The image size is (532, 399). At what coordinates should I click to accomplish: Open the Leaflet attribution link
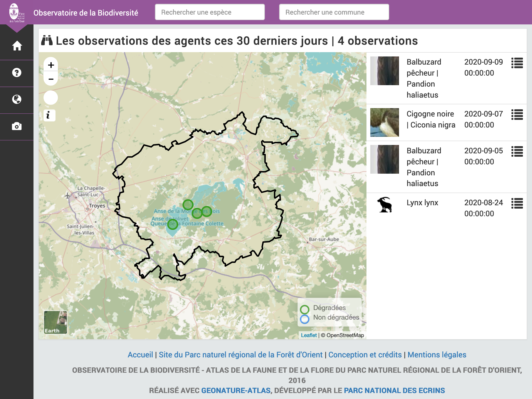309,335
